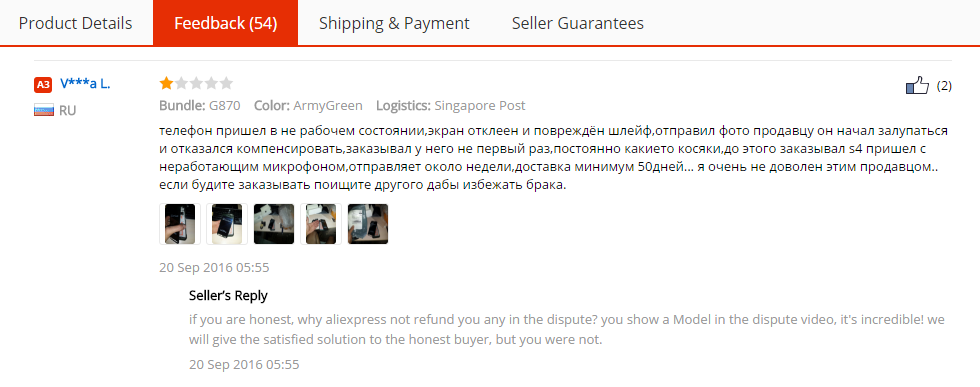Open the Shipping & Payment tab

(x=394, y=23)
